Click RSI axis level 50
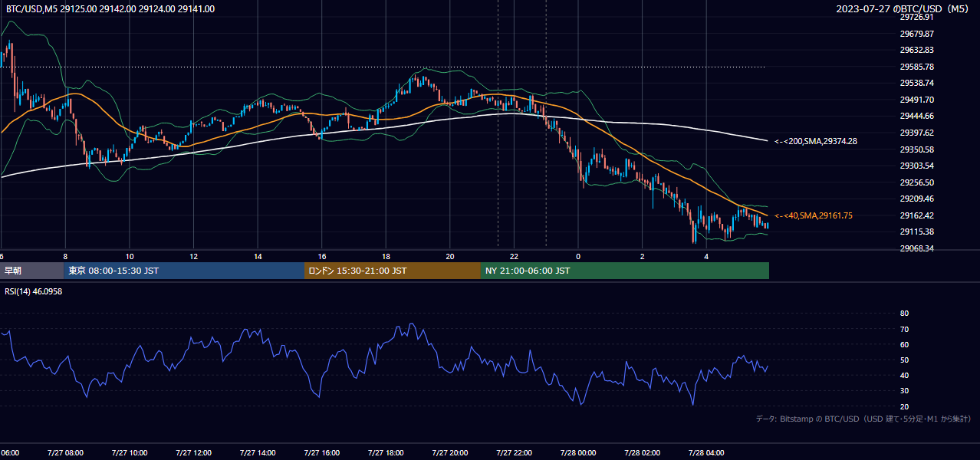Viewport: 980px width, 460px height. 904,360
